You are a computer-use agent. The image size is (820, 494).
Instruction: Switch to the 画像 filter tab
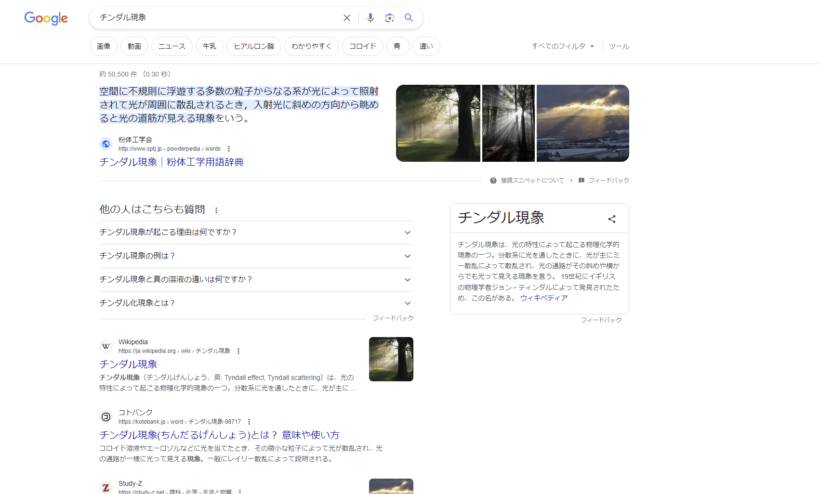pos(103,46)
